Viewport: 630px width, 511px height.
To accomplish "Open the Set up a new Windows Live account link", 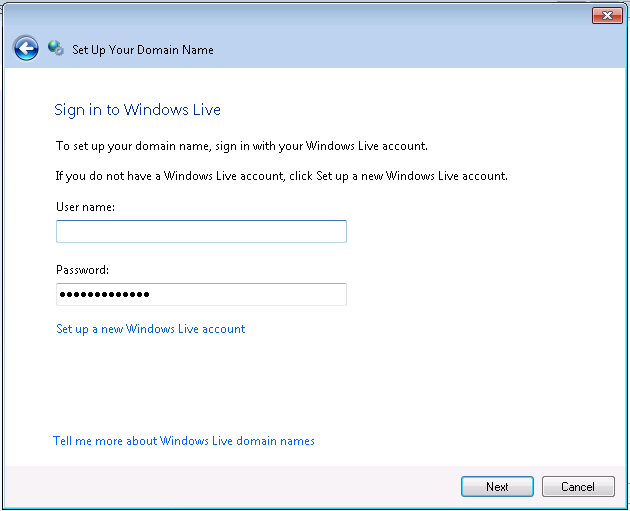I will (x=150, y=329).
